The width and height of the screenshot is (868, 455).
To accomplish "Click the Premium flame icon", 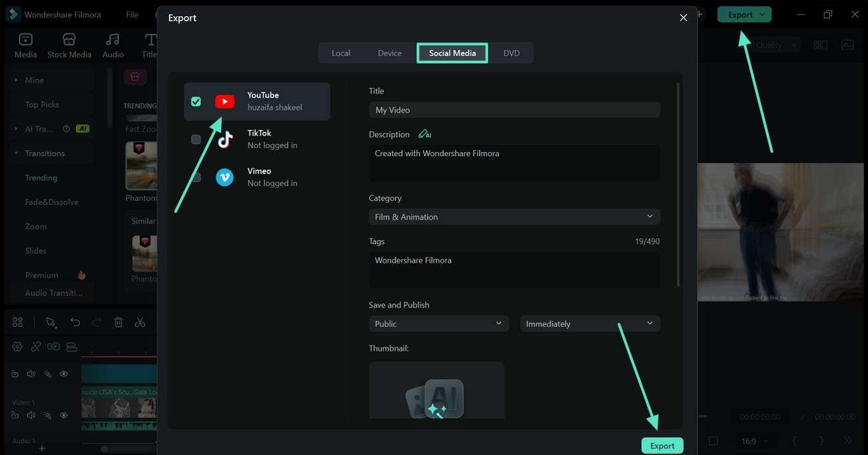I will pyautogui.click(x=81, y=275).
